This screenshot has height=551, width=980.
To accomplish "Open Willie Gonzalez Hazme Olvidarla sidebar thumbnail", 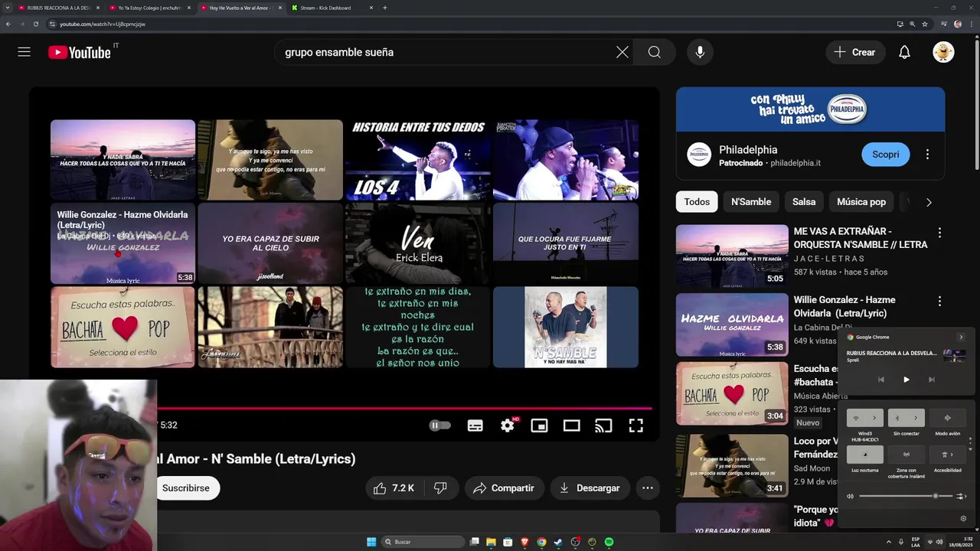I will pyautogui.click(x=732, y=324).
